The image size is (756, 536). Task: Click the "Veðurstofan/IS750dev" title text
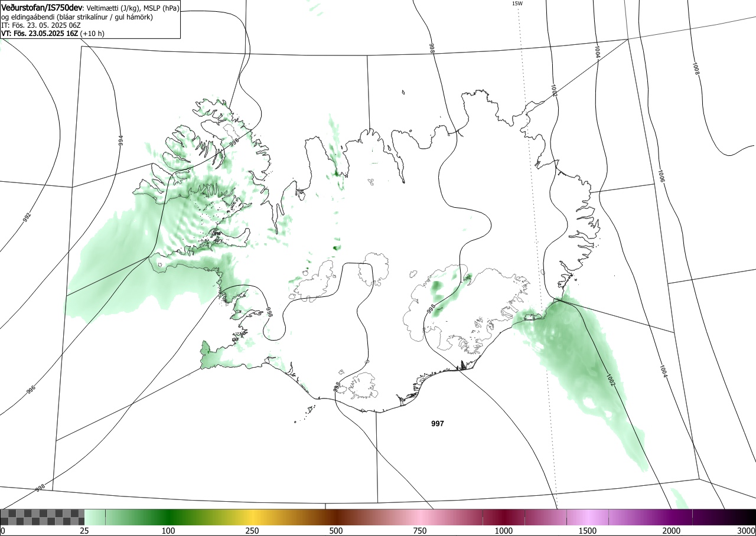(x=42, y=8)
